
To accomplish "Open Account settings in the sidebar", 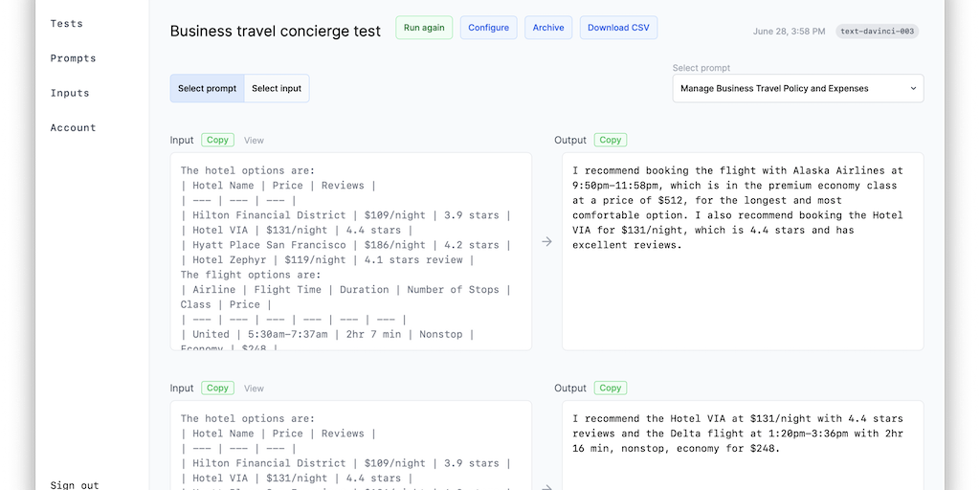I will (x=74, y=127).
